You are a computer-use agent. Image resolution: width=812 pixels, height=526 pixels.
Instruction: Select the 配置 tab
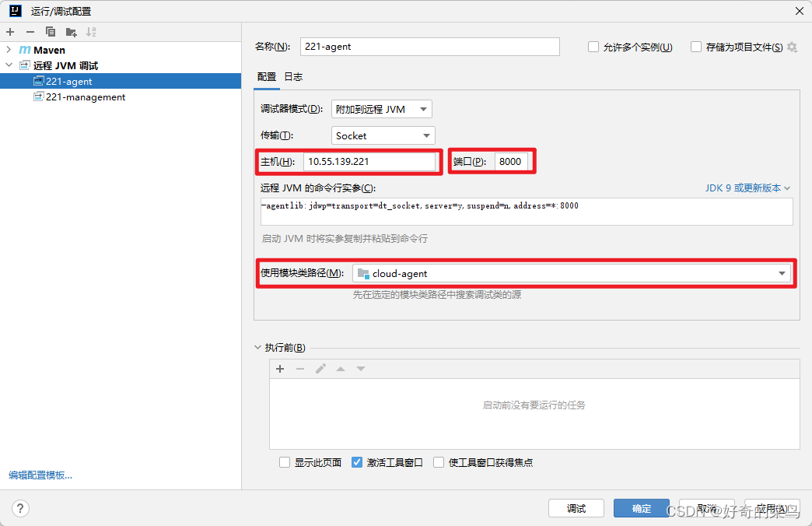(268, 77)
